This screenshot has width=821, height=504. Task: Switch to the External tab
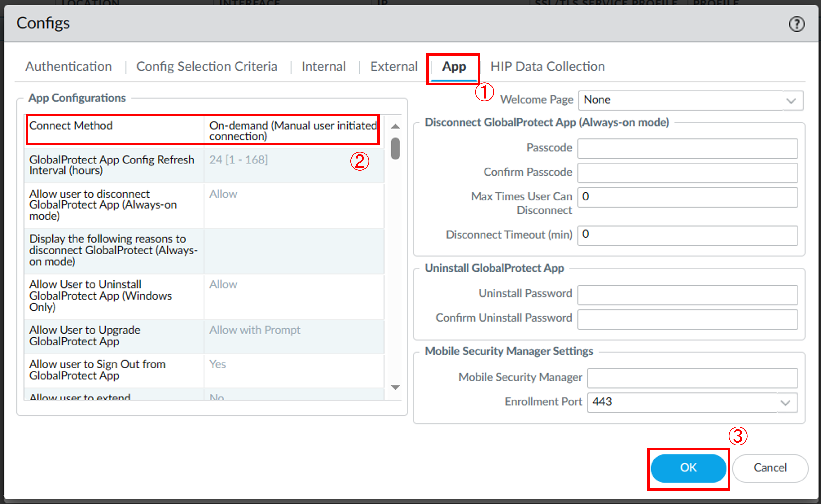(394, 67)
